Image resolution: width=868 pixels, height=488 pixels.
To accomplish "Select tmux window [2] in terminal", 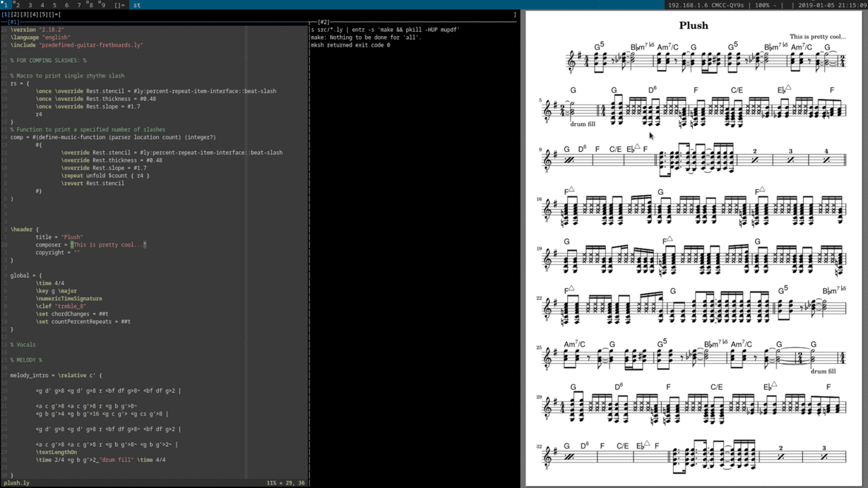I will tap(15, 14).
